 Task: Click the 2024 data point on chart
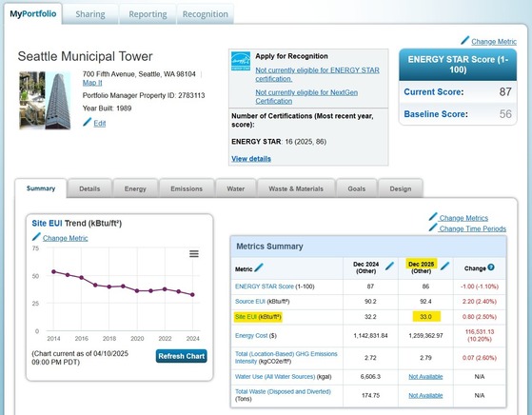192,294
